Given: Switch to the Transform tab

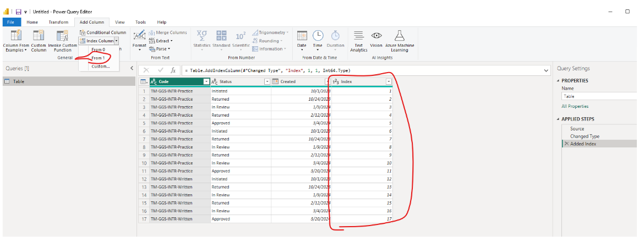Looking at the screenshot, I should click(58, 22).
